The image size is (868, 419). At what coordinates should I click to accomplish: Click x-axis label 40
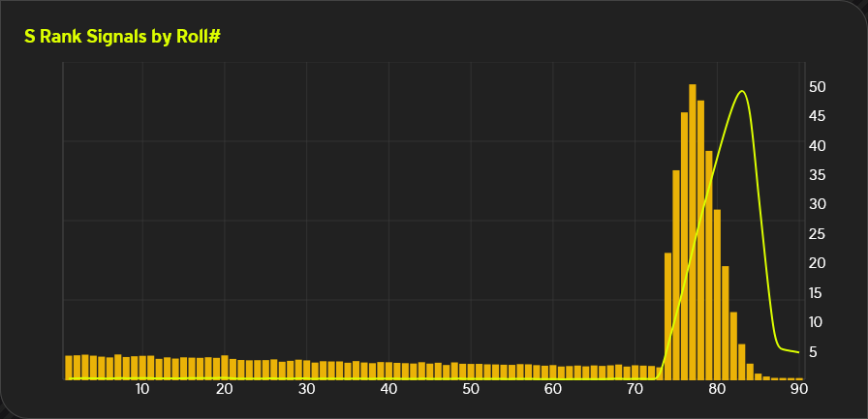click(388, 389)
